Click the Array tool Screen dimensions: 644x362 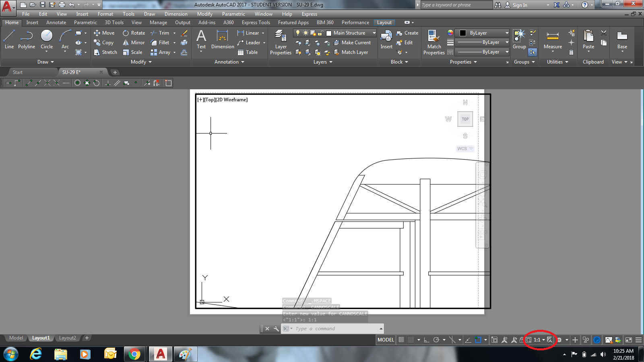coord(161,52)
